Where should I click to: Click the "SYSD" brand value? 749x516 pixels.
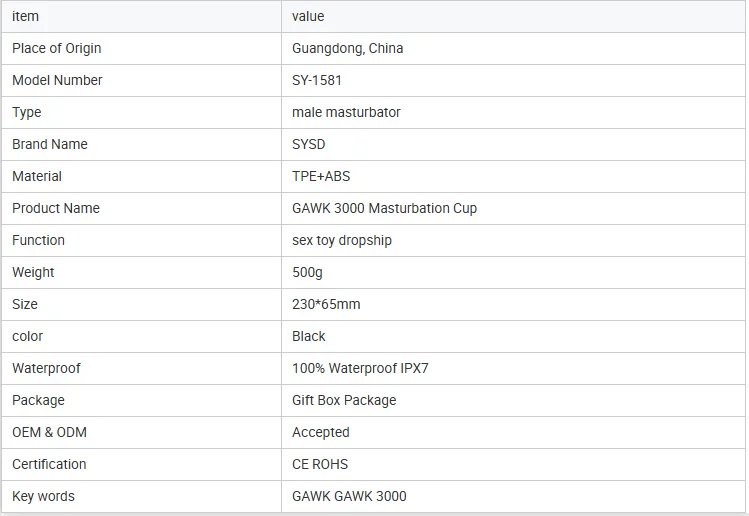coord(308,144)
